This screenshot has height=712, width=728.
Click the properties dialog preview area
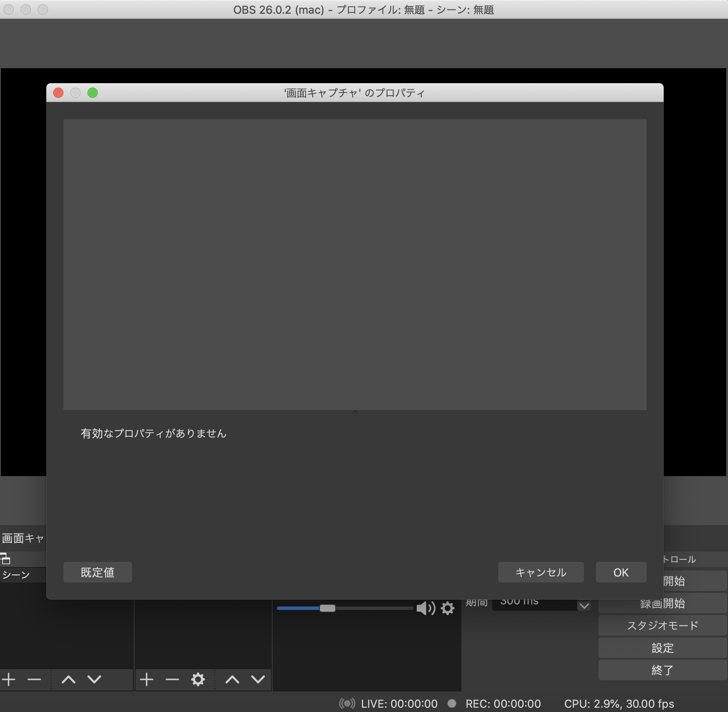(x=355, y=264)
